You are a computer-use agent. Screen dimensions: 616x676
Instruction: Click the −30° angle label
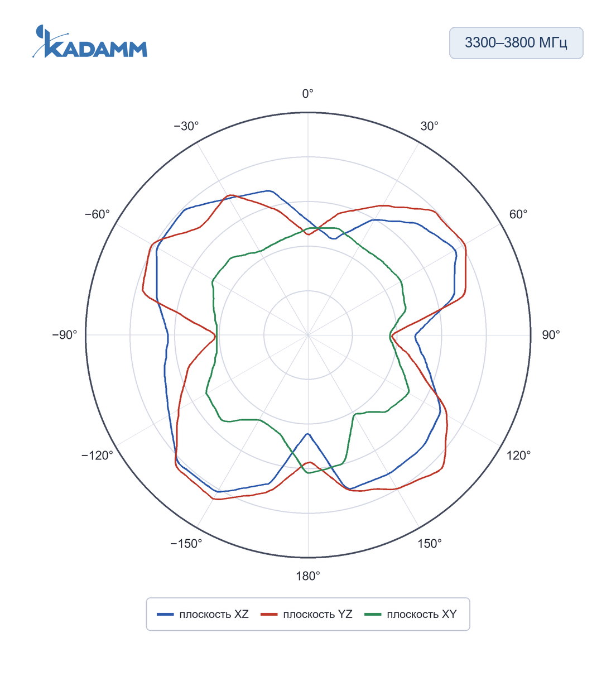[186, 126]
